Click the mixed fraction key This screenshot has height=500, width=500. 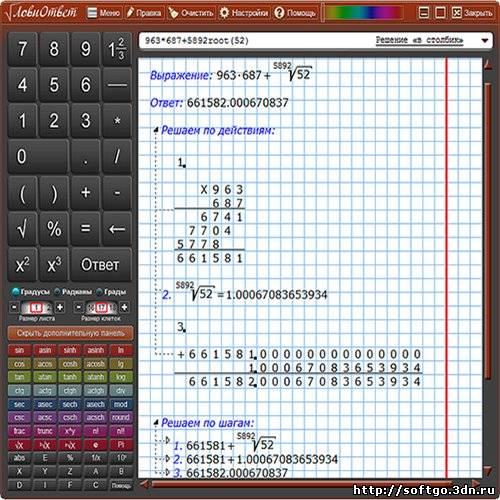(117, 49)
